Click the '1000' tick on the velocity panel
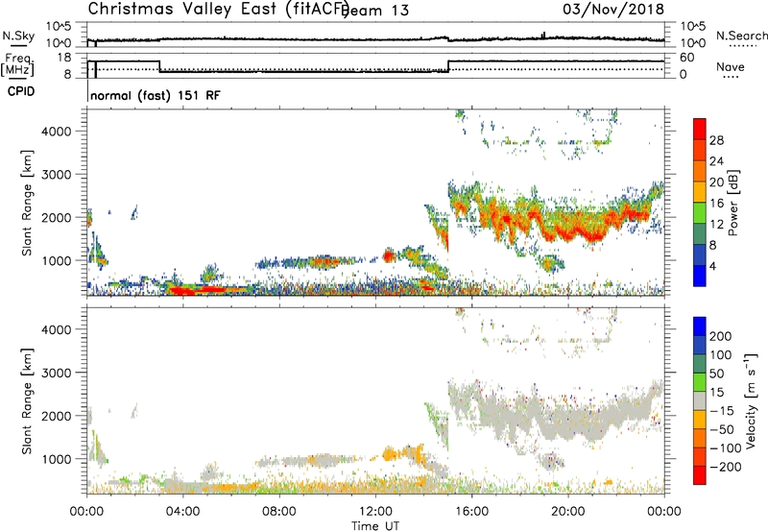The height and width of the screenshot is (532, 768). [56, 459]
